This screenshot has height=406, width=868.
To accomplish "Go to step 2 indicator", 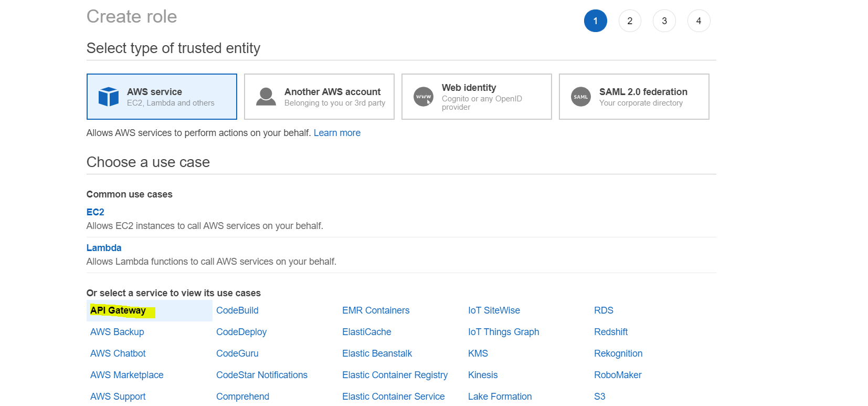I will click(x=630, y=21).
